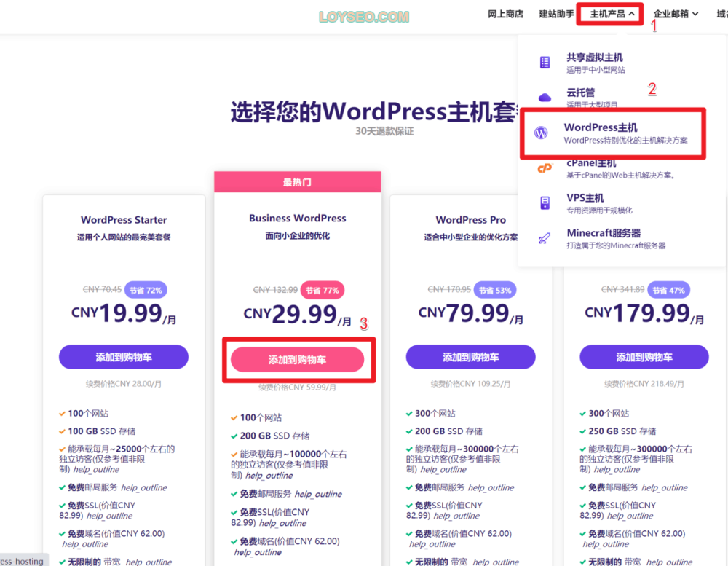
Task: Click the cPanel logo icon
Action: tap(545, 168)
